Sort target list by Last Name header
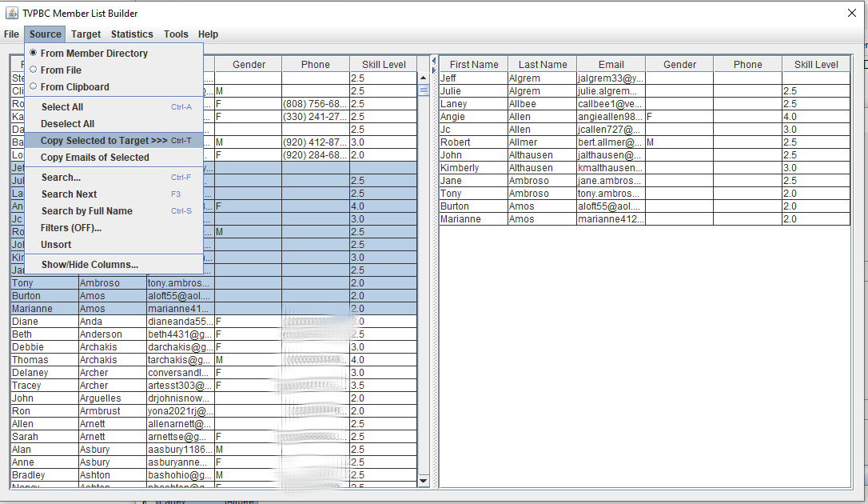 (542, 65)
